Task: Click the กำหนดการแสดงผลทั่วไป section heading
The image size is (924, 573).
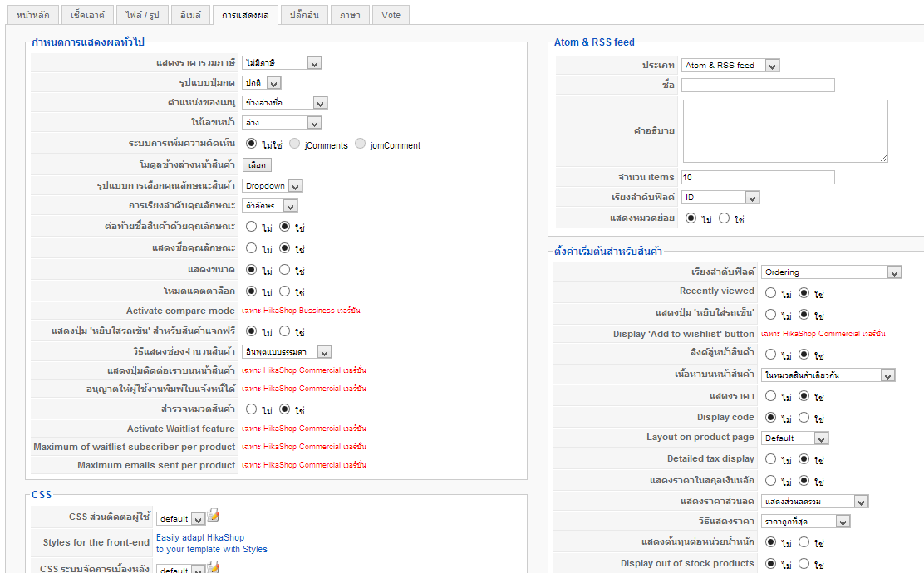Action: 88,42
